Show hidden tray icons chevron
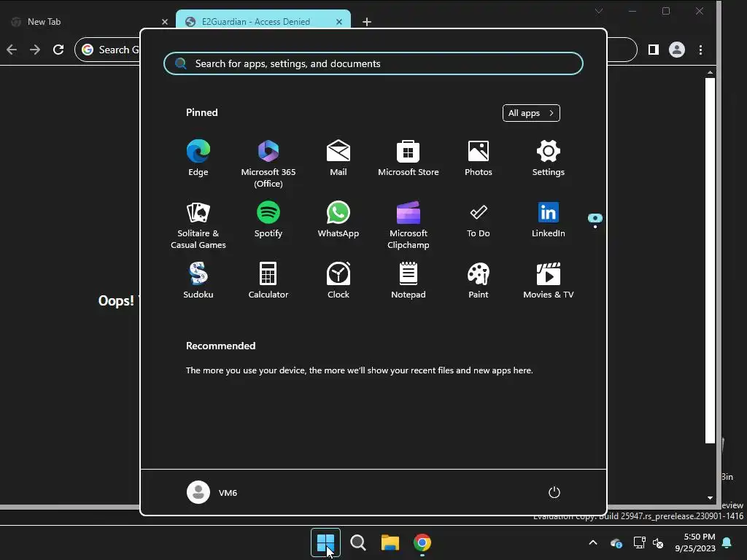747x560 pixels. 593,542
